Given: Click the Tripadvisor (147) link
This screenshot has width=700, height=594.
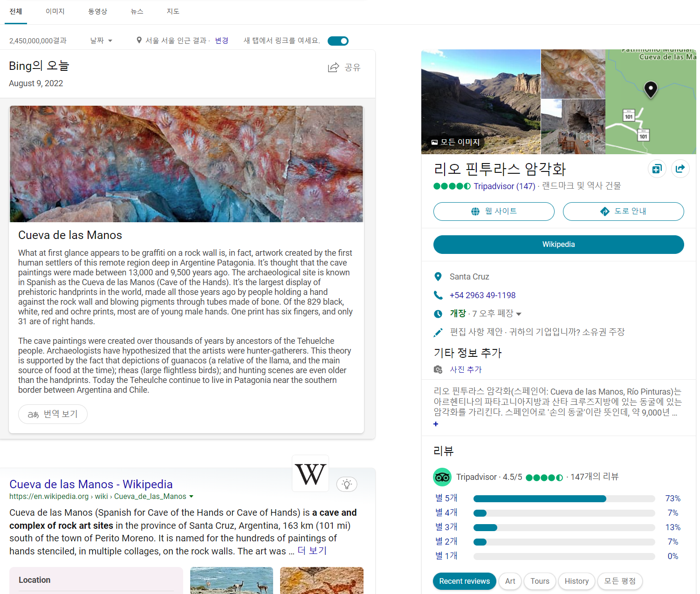Looking at the screenshot, I should point(504,186).
